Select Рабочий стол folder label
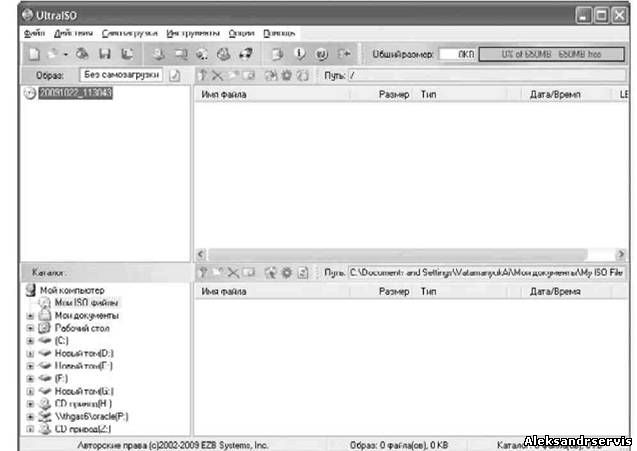Viewport: 637px width, 451px height. click(82, 328)
